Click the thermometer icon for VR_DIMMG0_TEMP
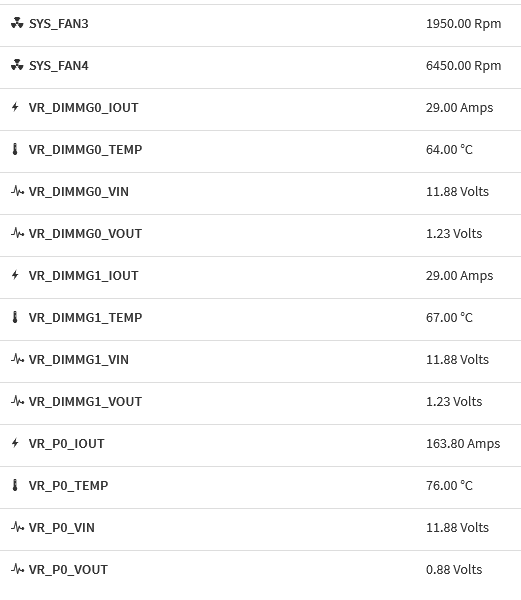Image resolution: width=521 pixels, height=600 pixels. pos(15,149)
